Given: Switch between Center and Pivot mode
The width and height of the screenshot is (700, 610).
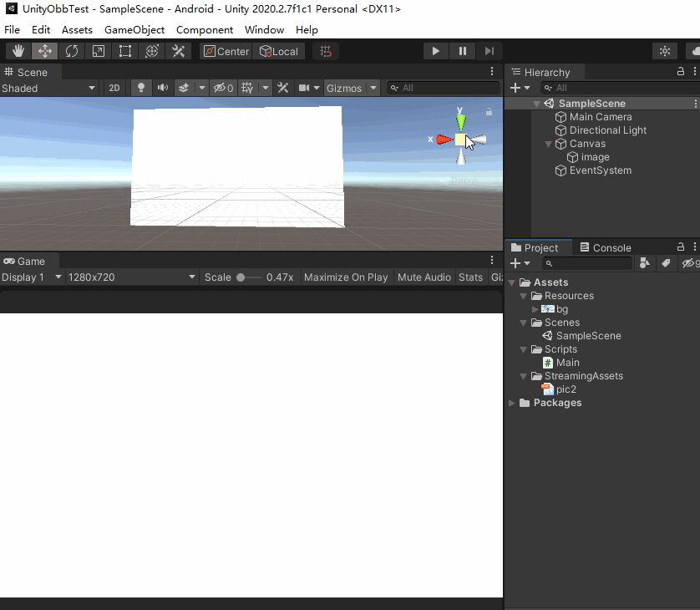Looking at the screenshot, I should click(x=226, y=50).
